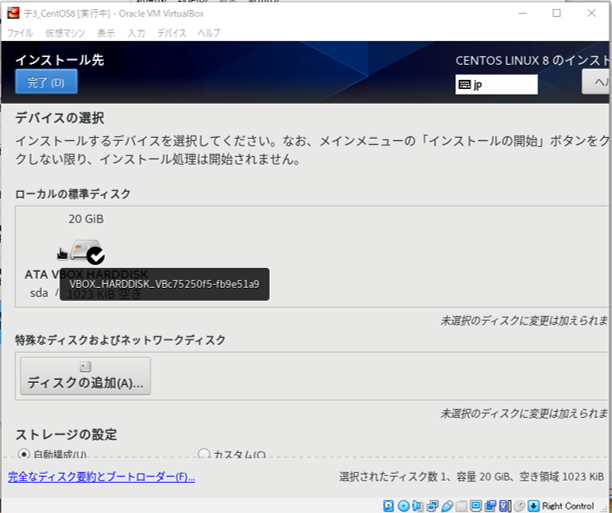Screen dimensions: 612x513
Task: Click the CPU virtualization status icon
Action: tap(505, 506)
